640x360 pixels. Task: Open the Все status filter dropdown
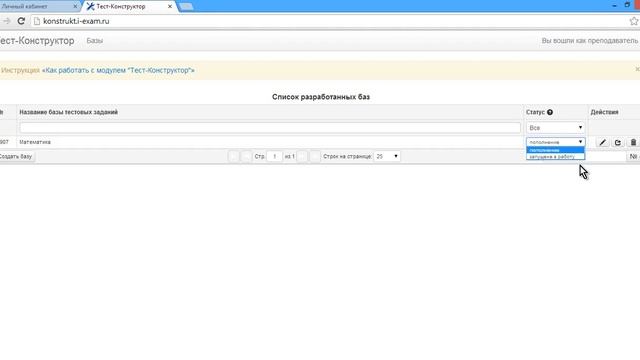click(556, 128)
